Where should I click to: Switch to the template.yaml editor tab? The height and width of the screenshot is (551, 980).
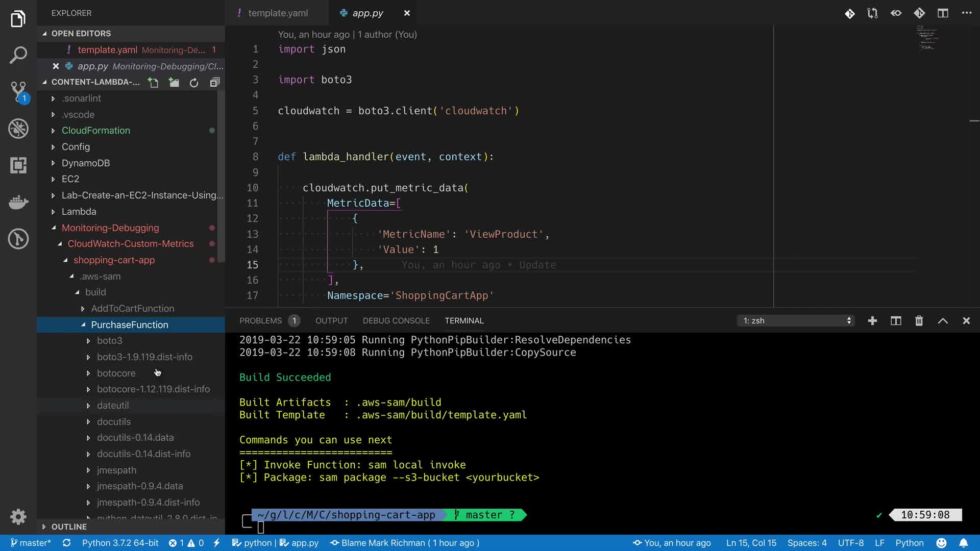[x=278, y=13]
